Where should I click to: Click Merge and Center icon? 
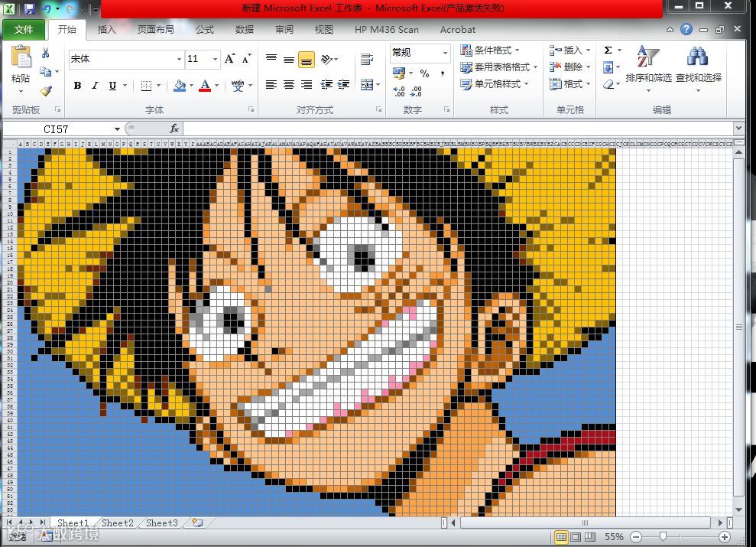(366, 85)
